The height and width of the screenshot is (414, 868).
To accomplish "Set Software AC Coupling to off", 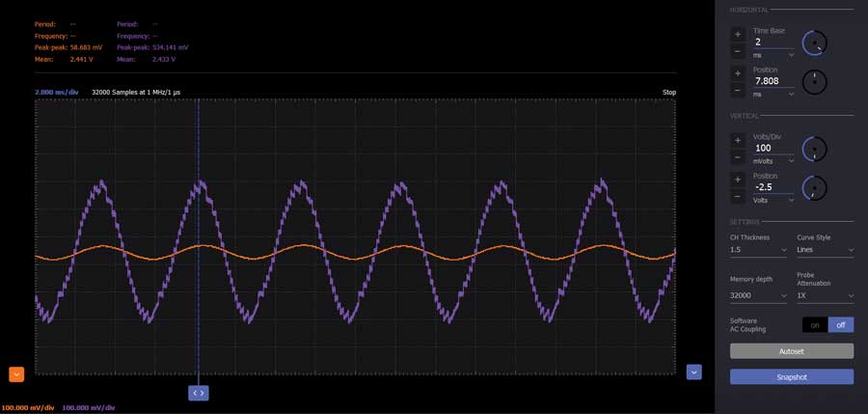I will pos(840,325).
